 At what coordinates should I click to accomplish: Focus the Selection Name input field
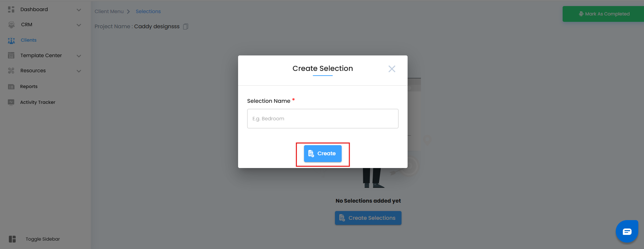pos(323,119)
